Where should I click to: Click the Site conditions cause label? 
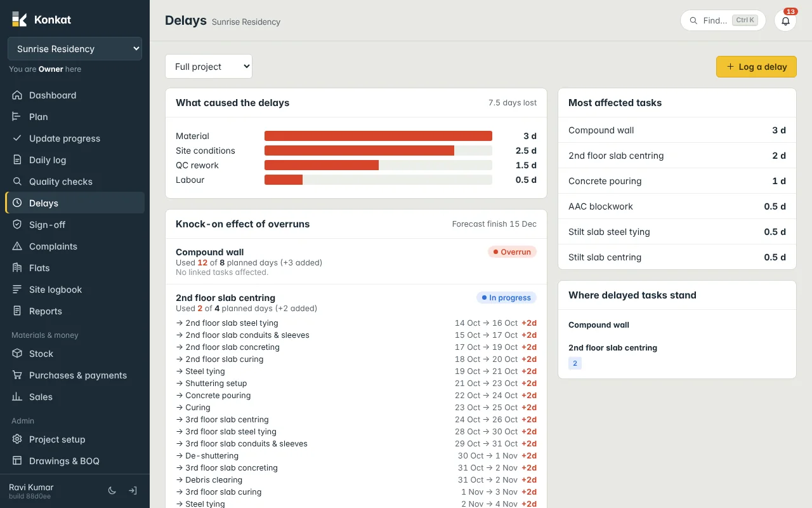click(x=206, y=150)
